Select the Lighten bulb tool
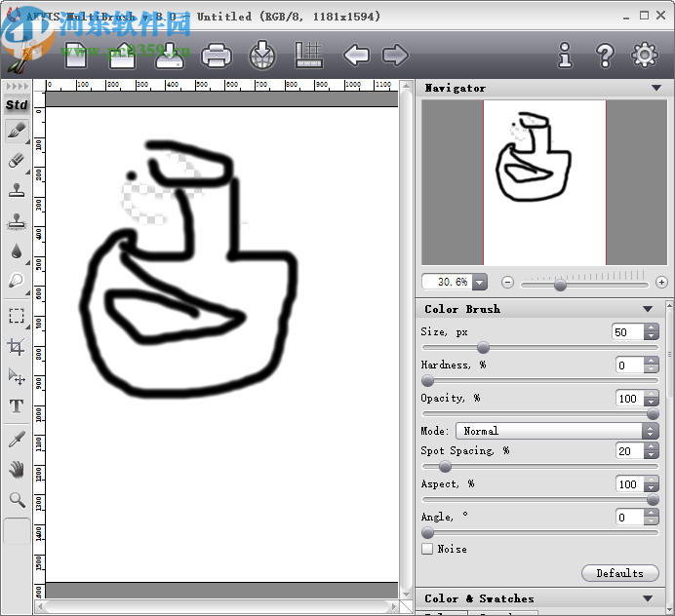Screen dimensions: 675x616 pos(17,282)
